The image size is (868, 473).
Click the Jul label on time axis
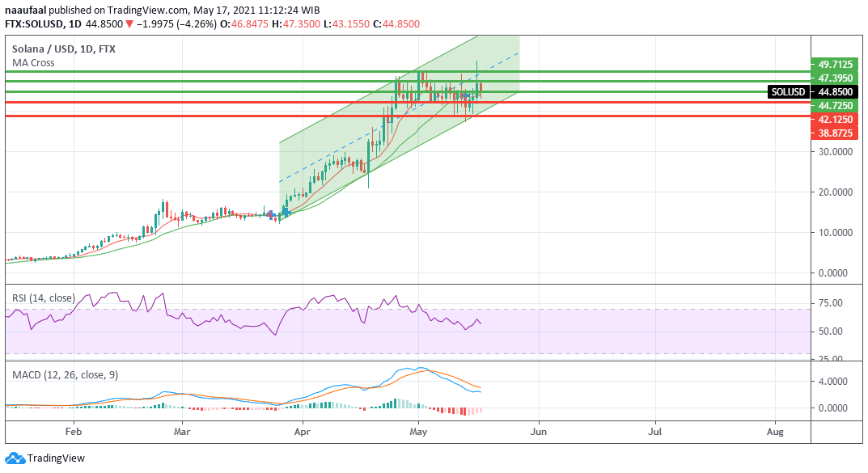[654, 432]
